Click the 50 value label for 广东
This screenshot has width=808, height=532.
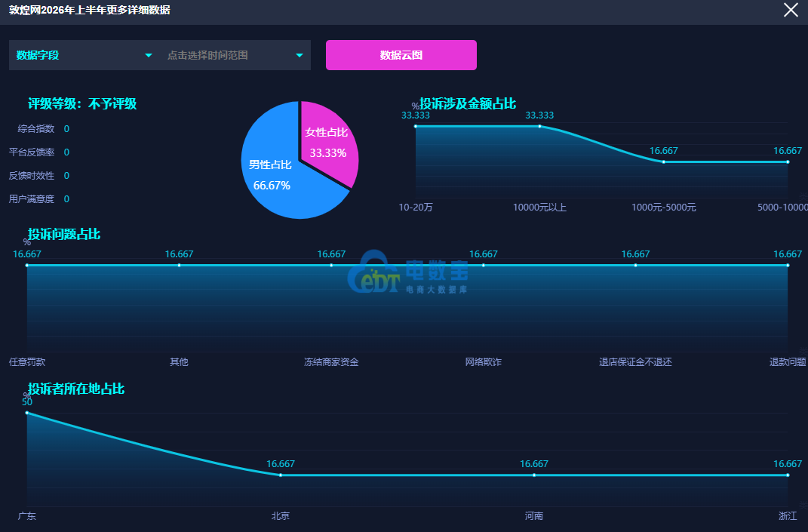coord(27,402)
